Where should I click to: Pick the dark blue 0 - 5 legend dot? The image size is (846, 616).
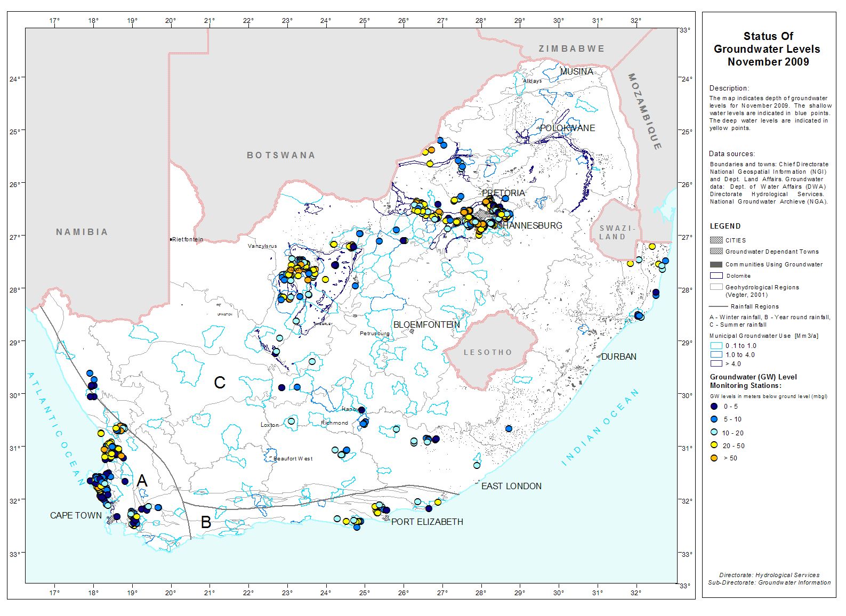[714, 406]
